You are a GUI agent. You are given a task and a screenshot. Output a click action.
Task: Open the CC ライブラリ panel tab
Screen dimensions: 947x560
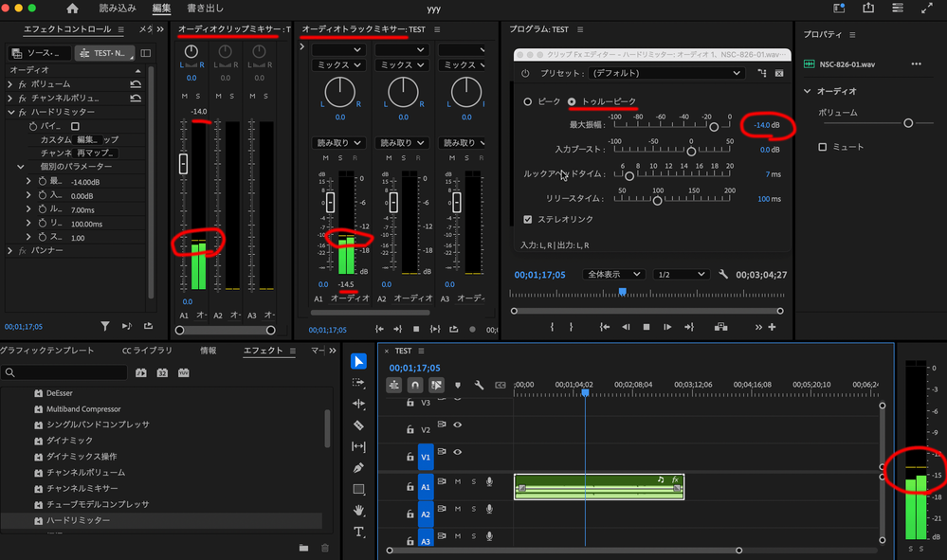(x=145, y=351)
